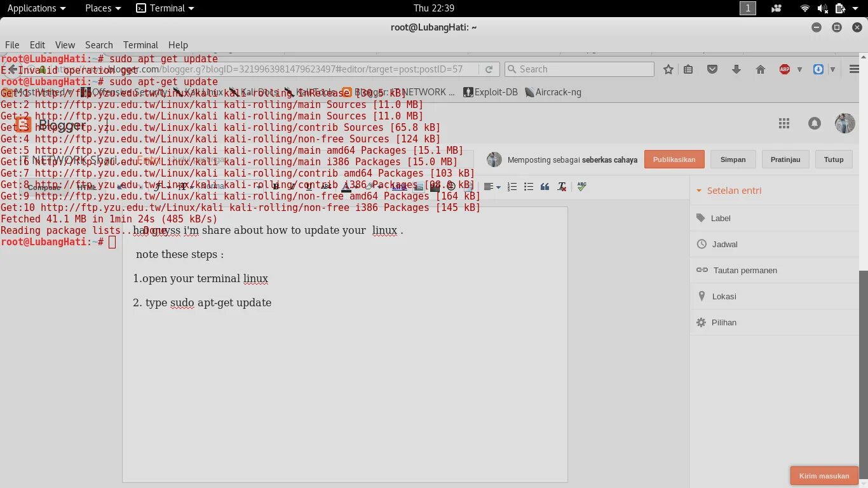Expand Adblock Plus dropdown arrow
The height and width of the screenshot is (488, 868).
[x=799, y=69]
